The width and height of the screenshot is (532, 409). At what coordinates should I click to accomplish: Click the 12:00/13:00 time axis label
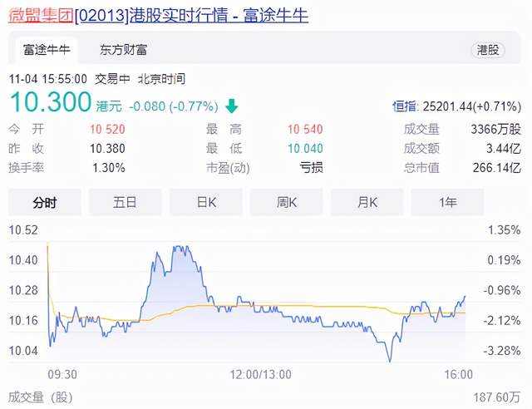(260, 375)
